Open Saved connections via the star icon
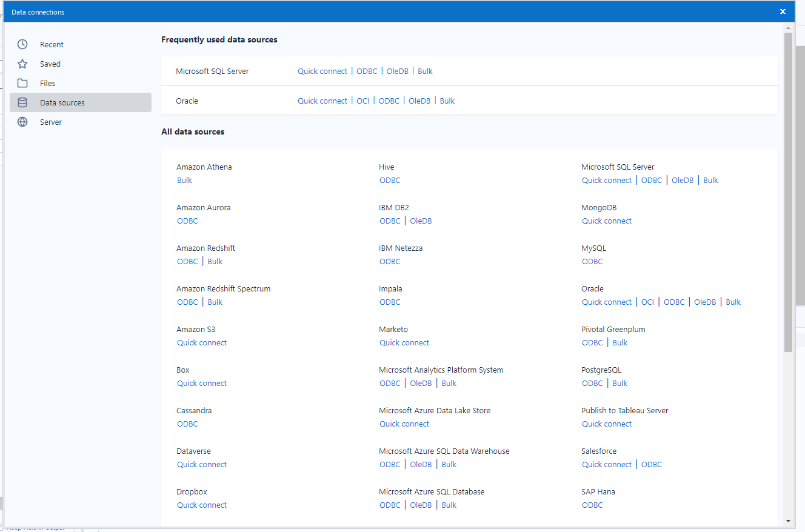Image resolution: width=805 pixels, height=532 pixels. 22,63
